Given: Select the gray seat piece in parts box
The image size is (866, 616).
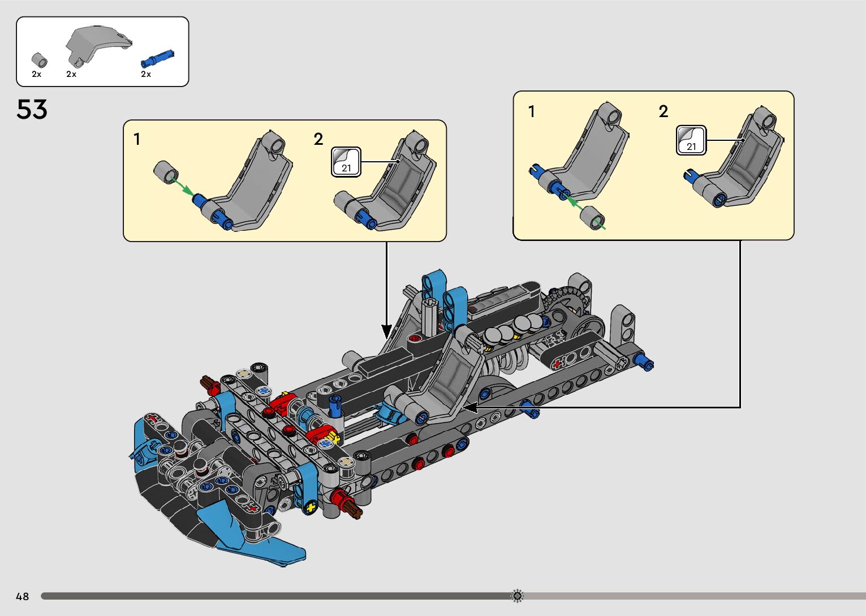Looking at the screenshot, I should pos(97,44).
